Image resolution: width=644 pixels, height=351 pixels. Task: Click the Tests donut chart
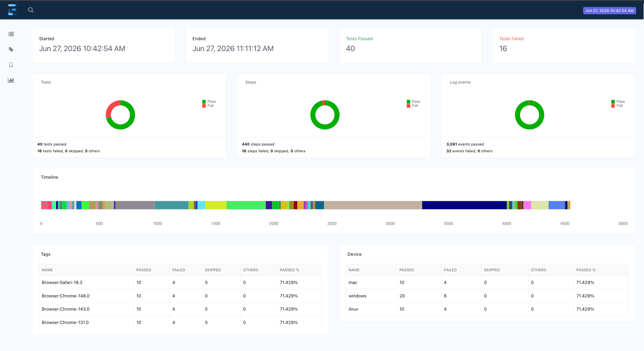click(x=120, y=115)
